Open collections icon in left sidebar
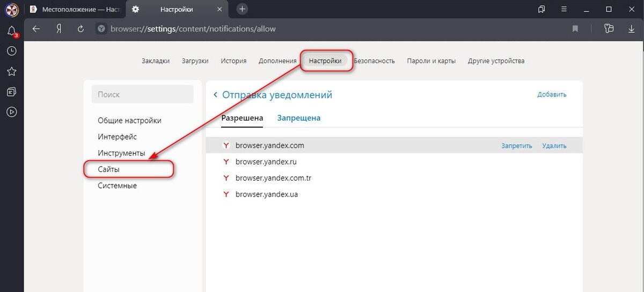 pyautogui.click(x=12, y=92)
